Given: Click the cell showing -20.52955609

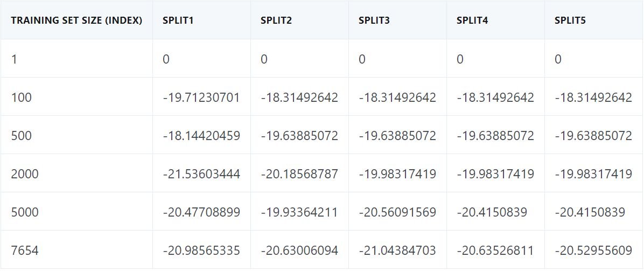Looking at the screenshot, I should tap(593, 251).
